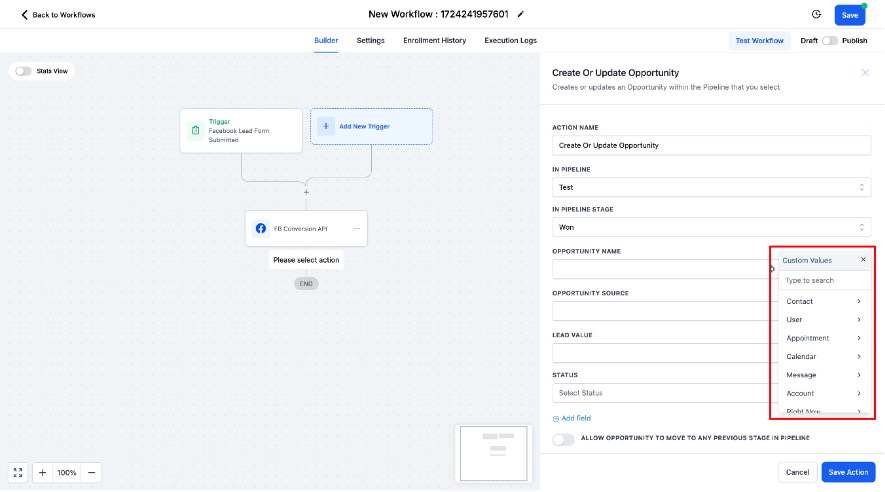Zoom out with the minus icon
This screenshot has height=492, width=885.
pos(92,472)
